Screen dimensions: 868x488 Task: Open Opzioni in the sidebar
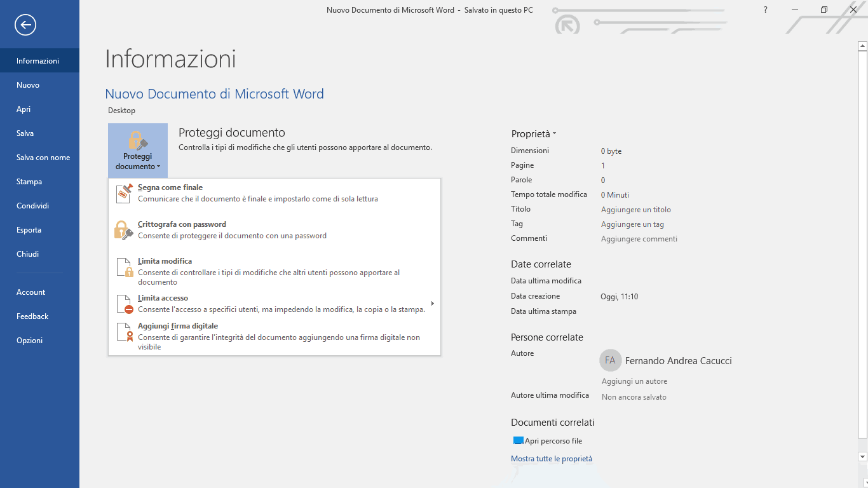[30, 341]
